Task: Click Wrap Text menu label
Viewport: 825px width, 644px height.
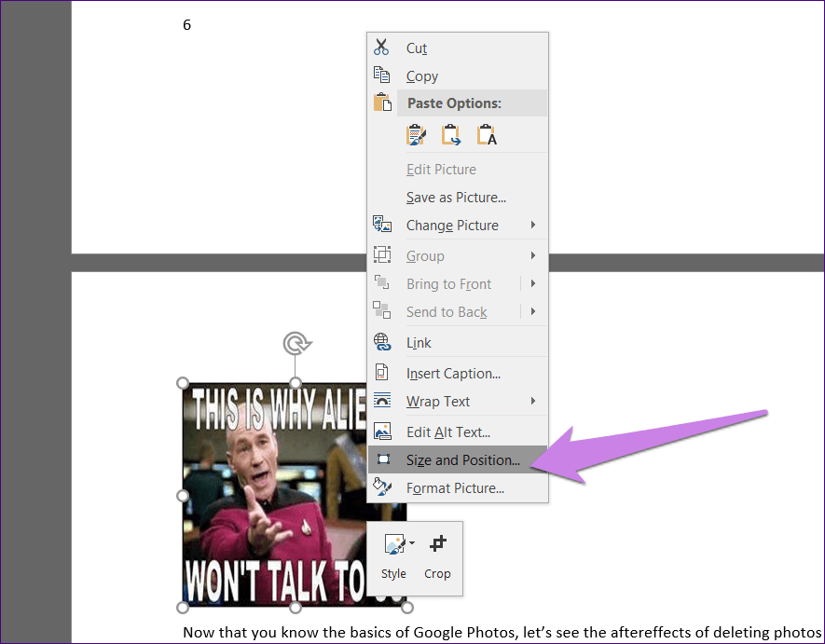Action: pyautogui.click(x=438, y=402)
